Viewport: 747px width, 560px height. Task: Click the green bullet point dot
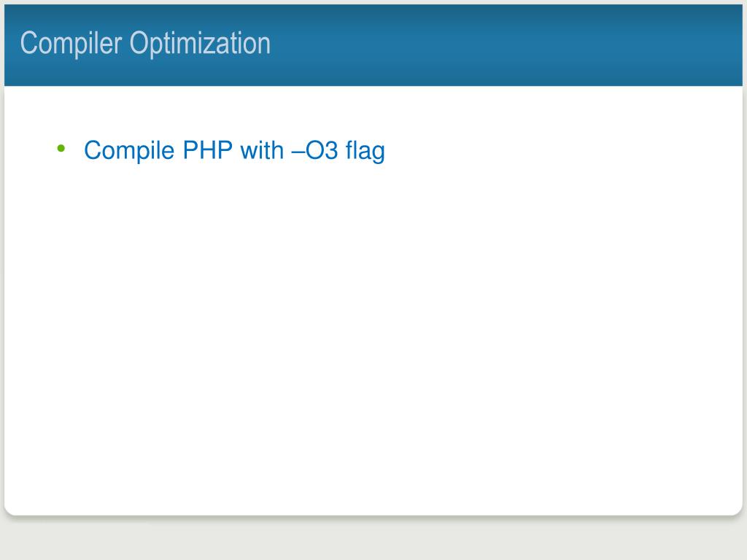pyautogui.click(x=61, y=149)
